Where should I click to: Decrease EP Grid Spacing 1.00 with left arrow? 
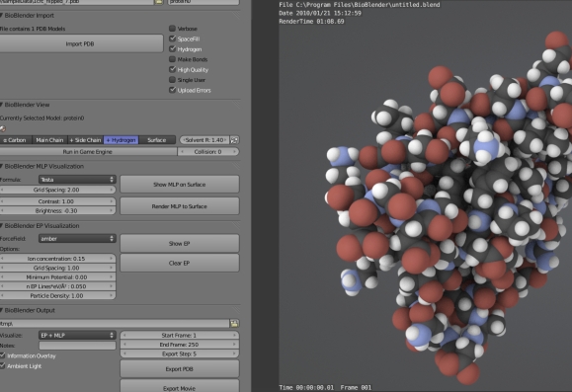2,268
